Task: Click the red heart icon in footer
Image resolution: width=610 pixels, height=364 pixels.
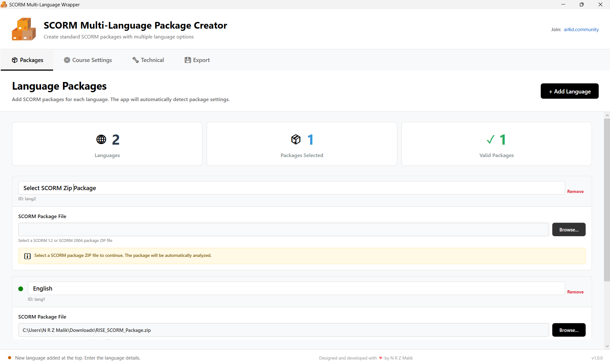Action: point(380,358)
